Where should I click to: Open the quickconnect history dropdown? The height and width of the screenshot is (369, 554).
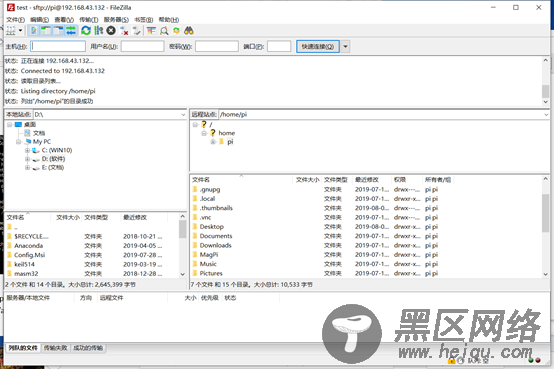[x=345, y=46]
